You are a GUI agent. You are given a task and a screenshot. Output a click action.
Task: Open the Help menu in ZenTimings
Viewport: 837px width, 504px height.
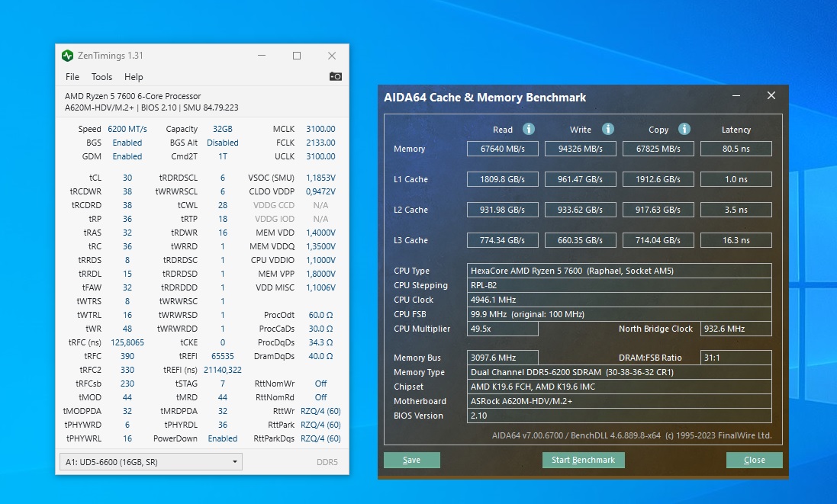click(134, 77)
